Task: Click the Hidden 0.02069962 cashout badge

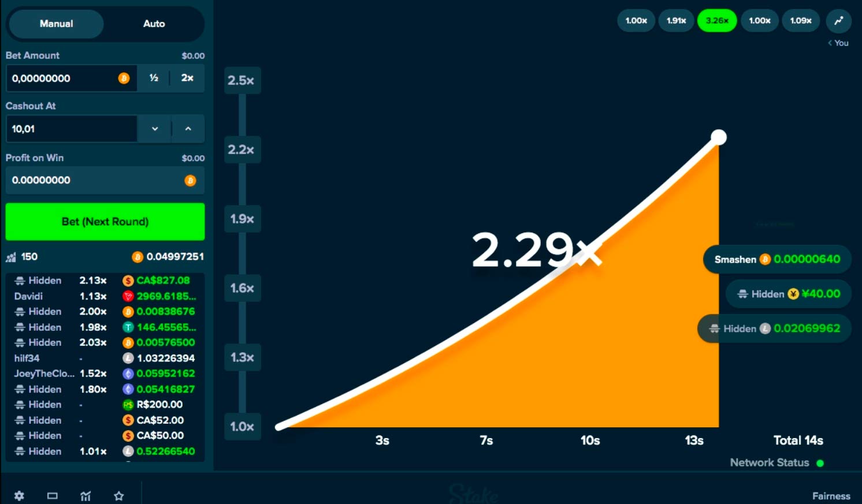Action: pos(774,328)
